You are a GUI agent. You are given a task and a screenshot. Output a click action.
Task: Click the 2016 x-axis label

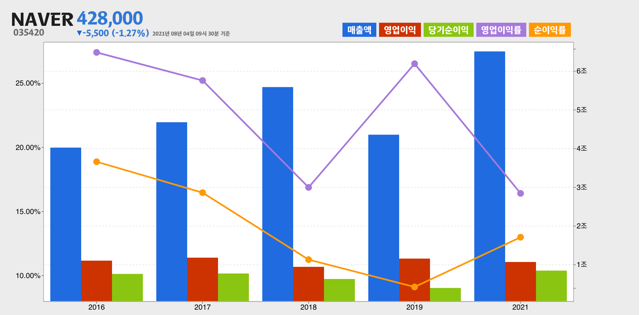tap(97, 307)
